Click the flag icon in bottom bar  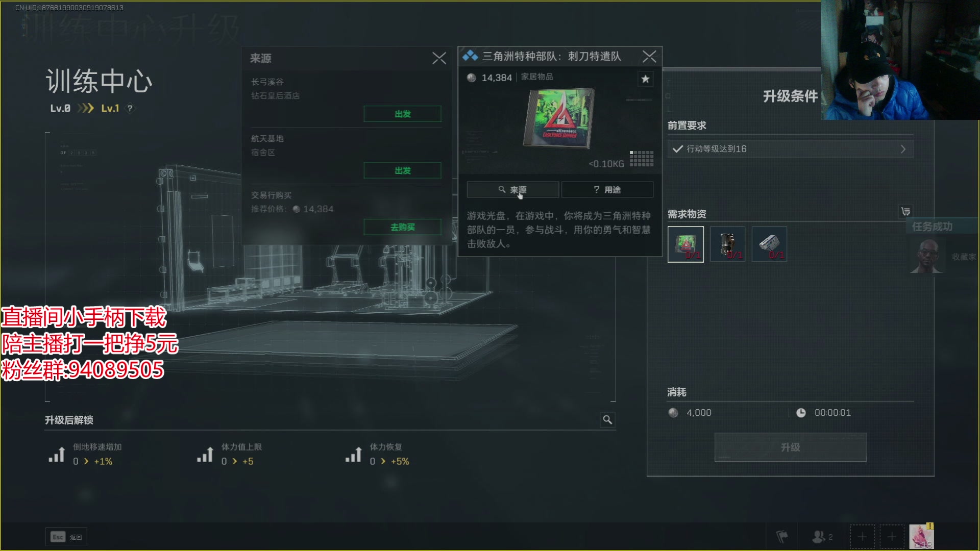[x=781, y=537]
